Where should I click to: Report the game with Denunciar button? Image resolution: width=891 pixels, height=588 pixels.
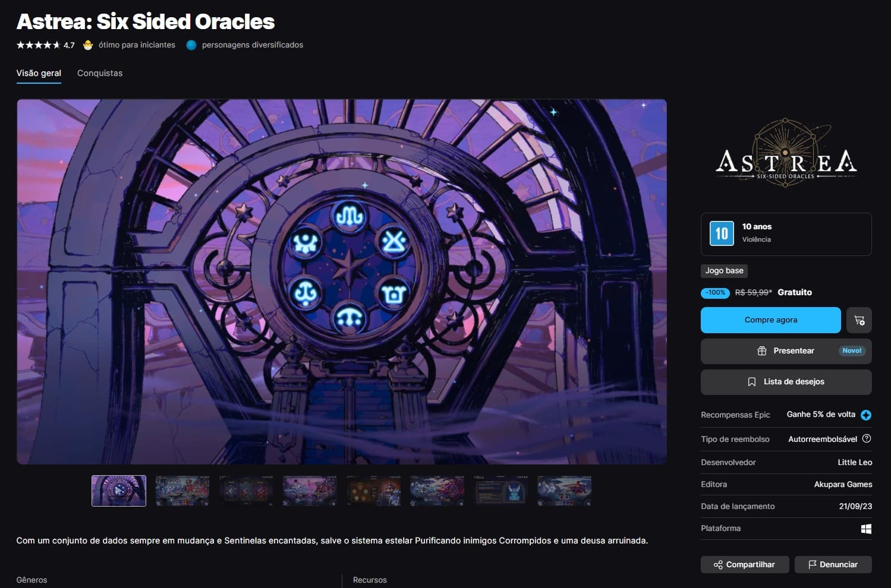coord(833,565)
